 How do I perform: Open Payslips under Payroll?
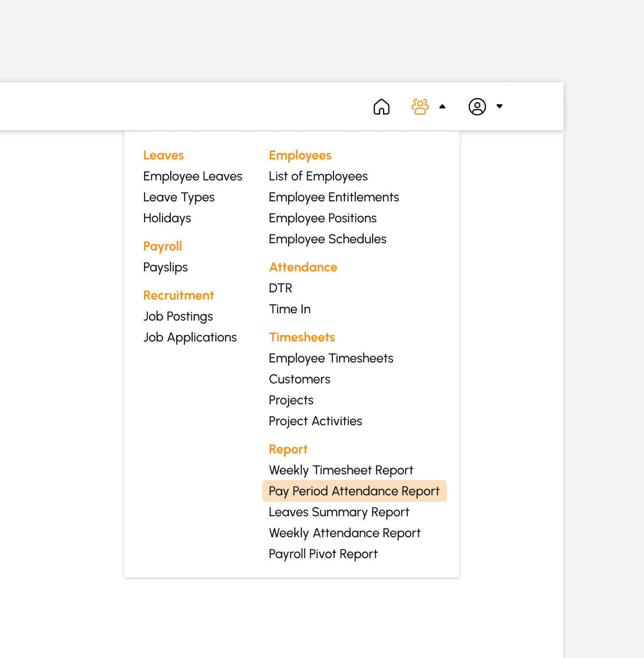point(165,267)
